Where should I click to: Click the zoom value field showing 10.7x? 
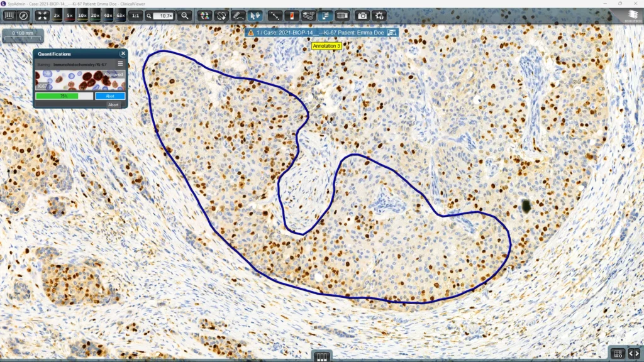click(164, 16)
